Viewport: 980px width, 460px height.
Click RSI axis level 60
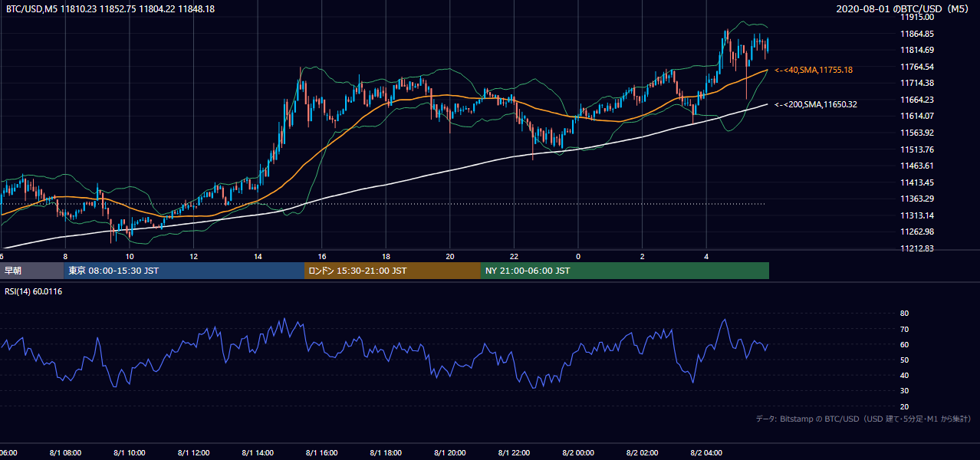coord(905,344)
